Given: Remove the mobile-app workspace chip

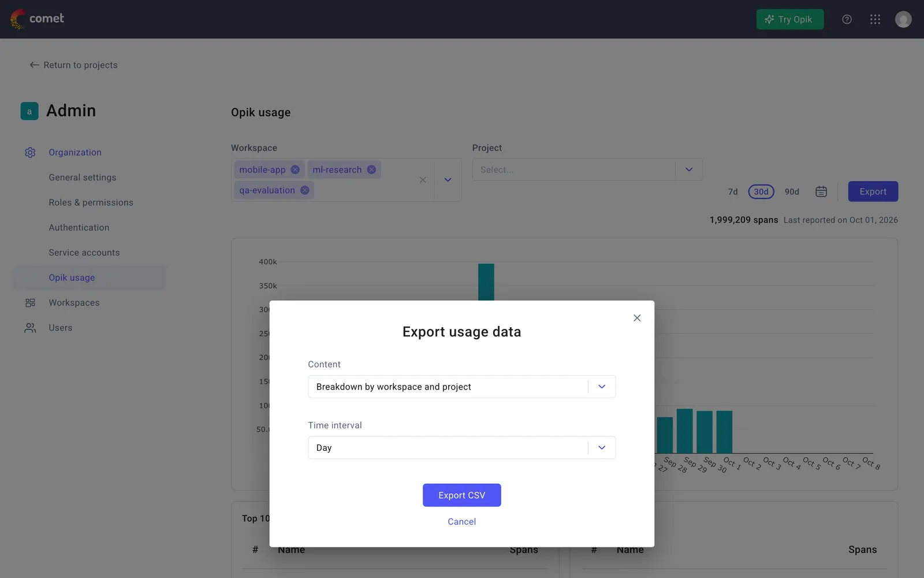Looking at the screenshot, I should (x=295, y=169).
